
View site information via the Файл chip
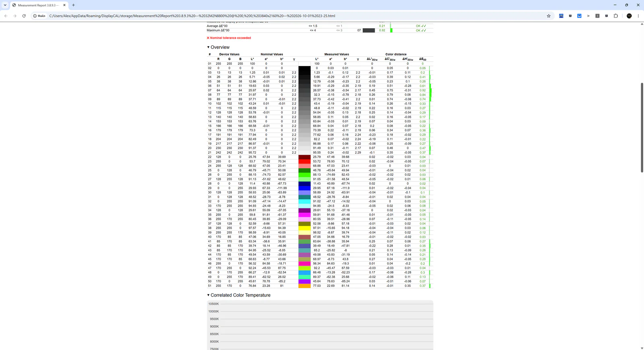click(39, 16)
